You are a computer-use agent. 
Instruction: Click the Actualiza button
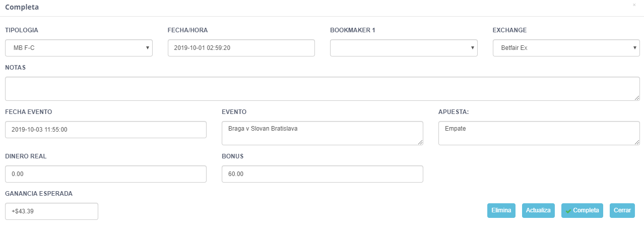tap(538, 210)
